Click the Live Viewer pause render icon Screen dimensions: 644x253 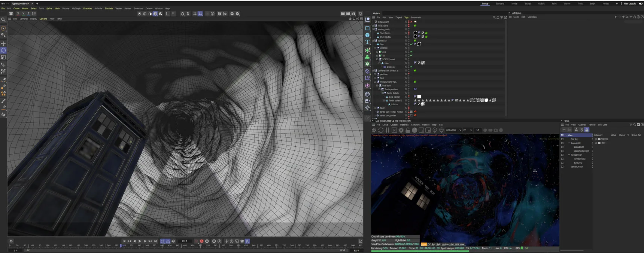click(388, 130)
